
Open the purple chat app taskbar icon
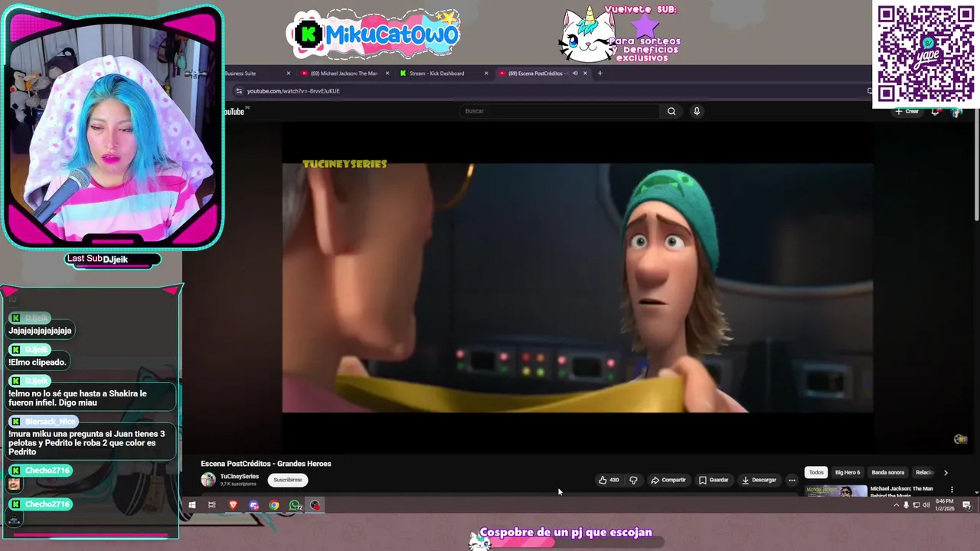click(x=254, y=505)
